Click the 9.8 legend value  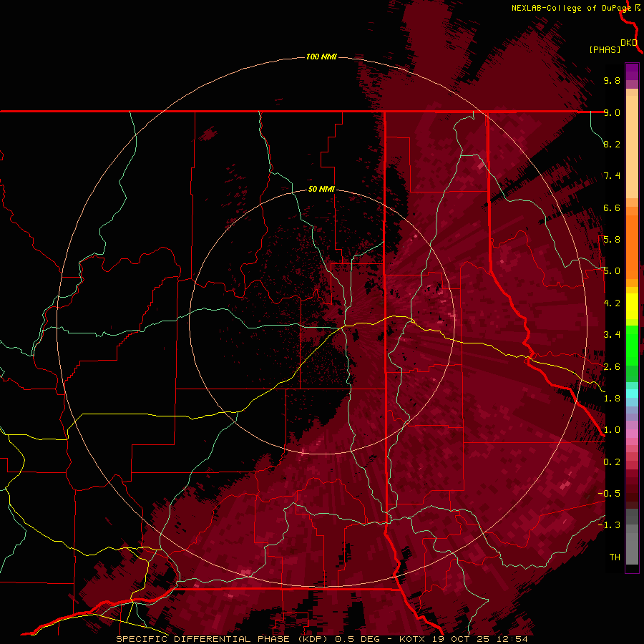612,80
